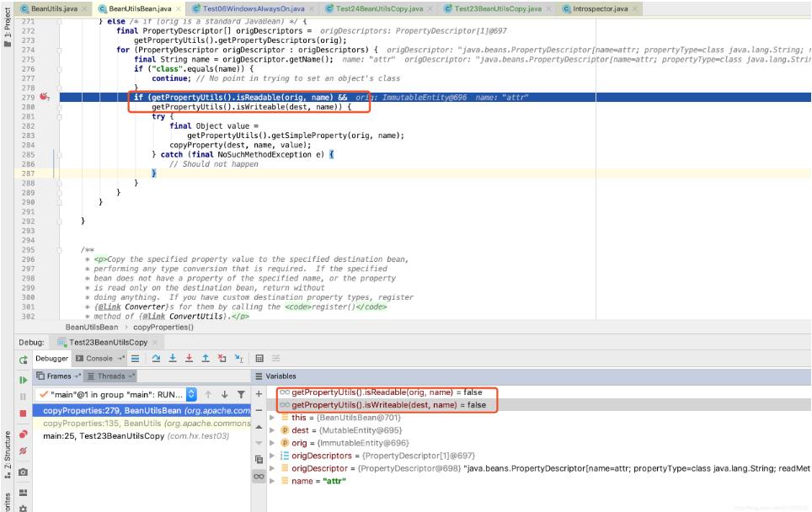Expand the origDescriptors variable node
The image size is (812, 512).
[271, 455]
